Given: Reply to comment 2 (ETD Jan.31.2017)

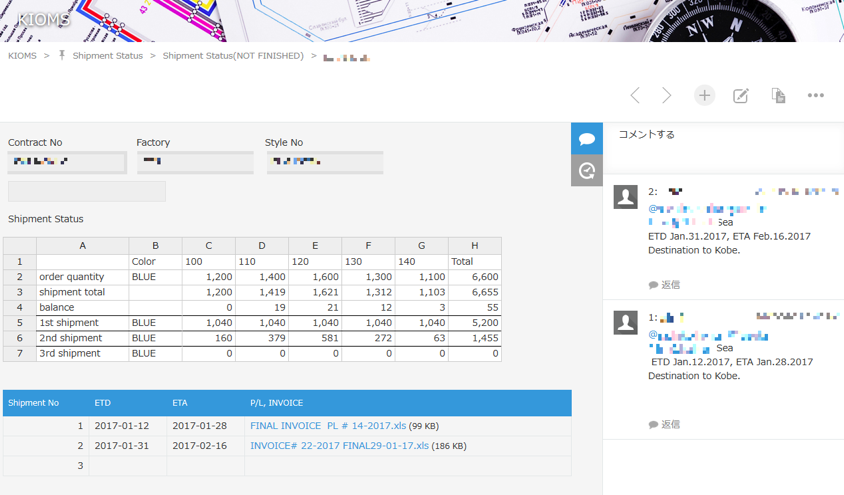Looking at the screenshot, I should coord(664,285).
